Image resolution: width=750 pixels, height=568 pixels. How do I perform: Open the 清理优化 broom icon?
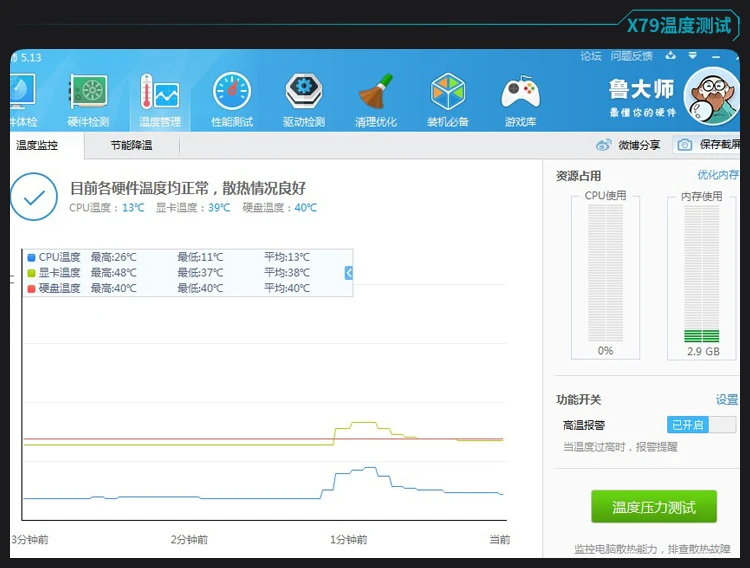(x=376, y=91)
